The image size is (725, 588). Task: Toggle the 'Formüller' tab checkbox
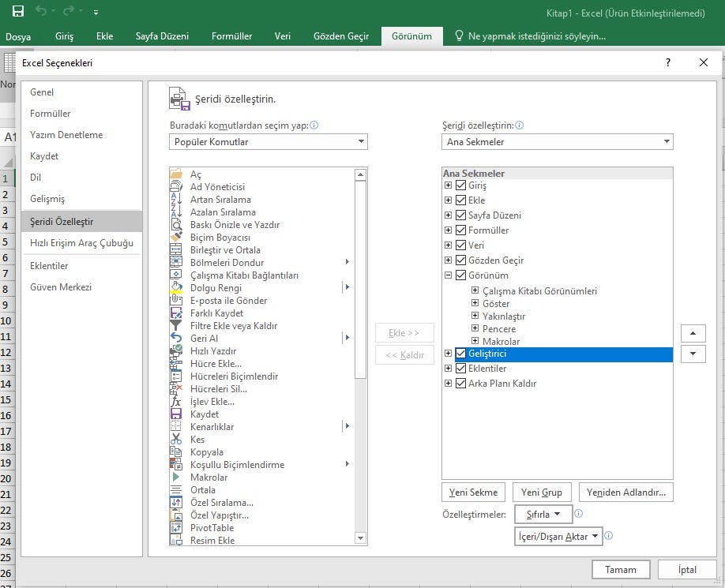tap(460, 230)
